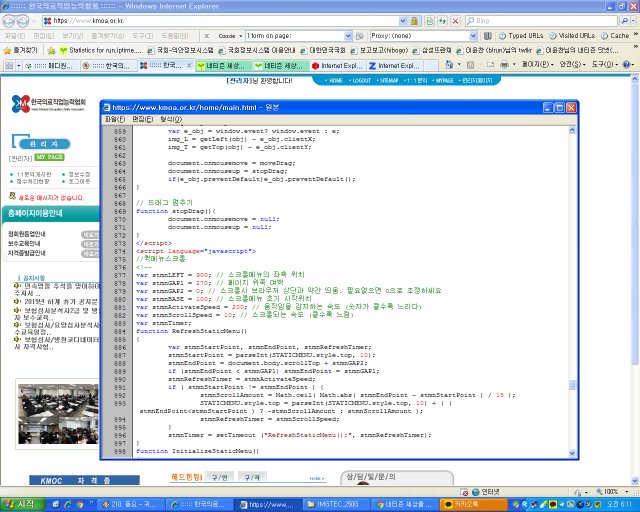Screen dimensions: 640x512
Task: Click the Visited URLs toolbar item
Action: (x=572, y=36)
